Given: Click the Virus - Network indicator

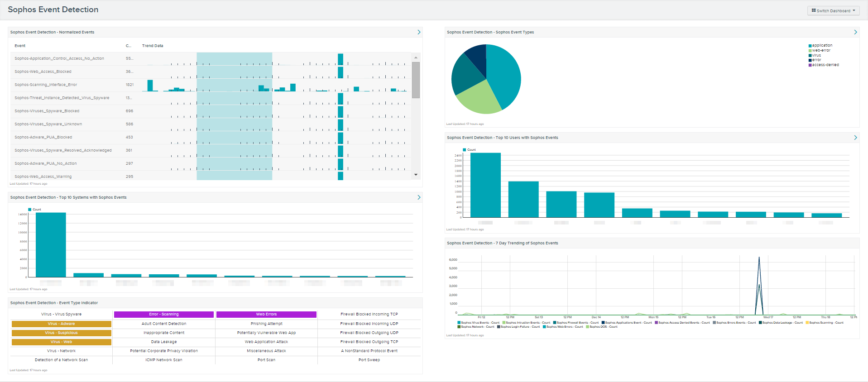Looking at the screenshot, I should [x=61, y=351].
